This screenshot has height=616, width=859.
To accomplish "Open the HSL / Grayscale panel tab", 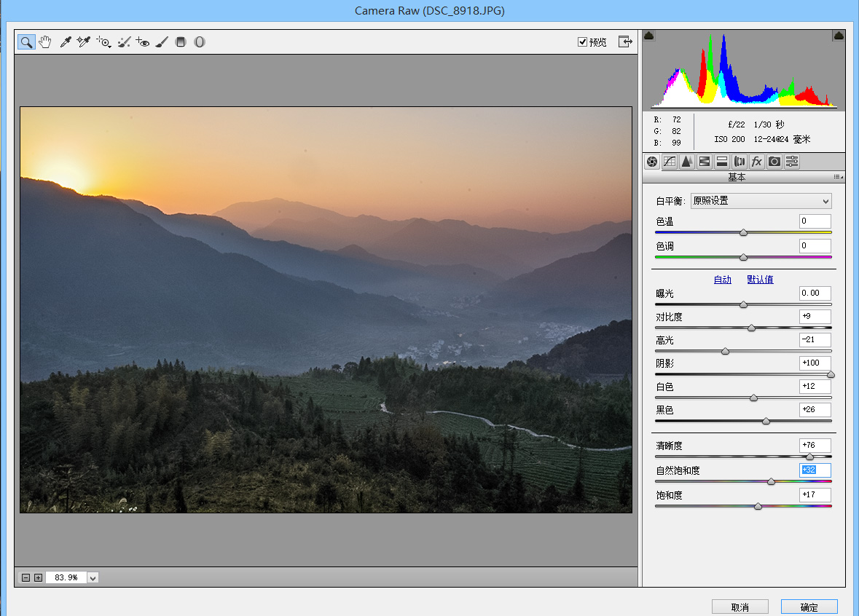I will click(705, 162).
